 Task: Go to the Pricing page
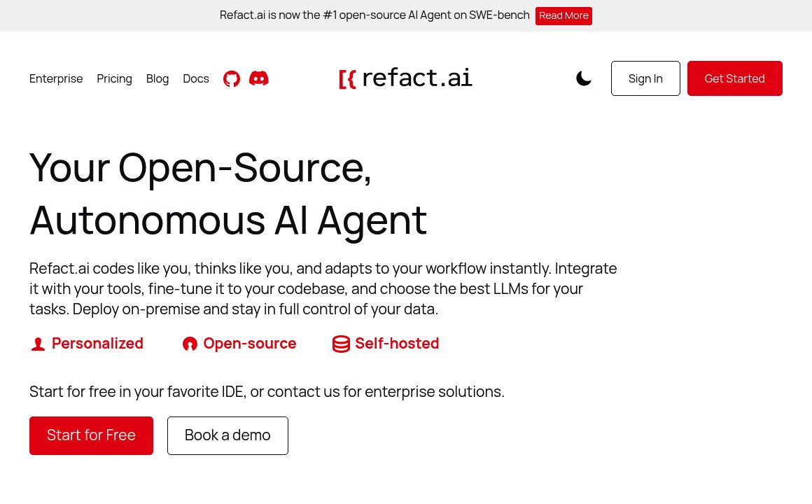114,78
